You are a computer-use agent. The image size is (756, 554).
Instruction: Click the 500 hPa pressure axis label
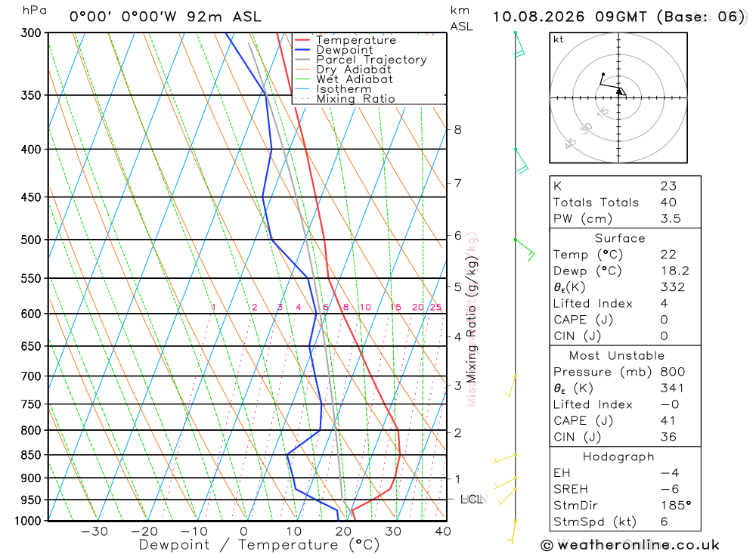pos(31,240)
